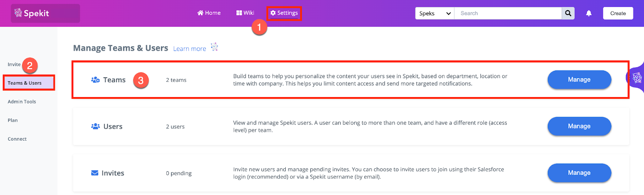644x195 pixels.
Task: Follow the Learn more link
Action: tap(190, 49)
